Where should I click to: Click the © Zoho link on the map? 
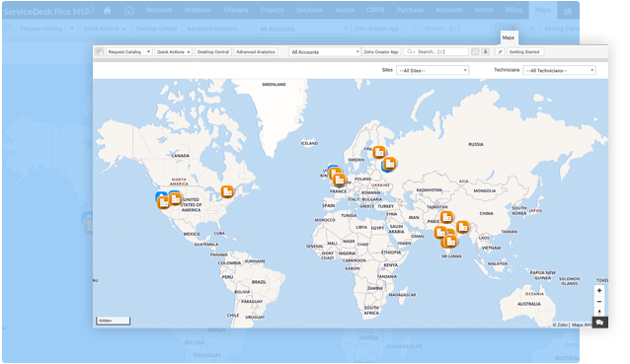561,325
